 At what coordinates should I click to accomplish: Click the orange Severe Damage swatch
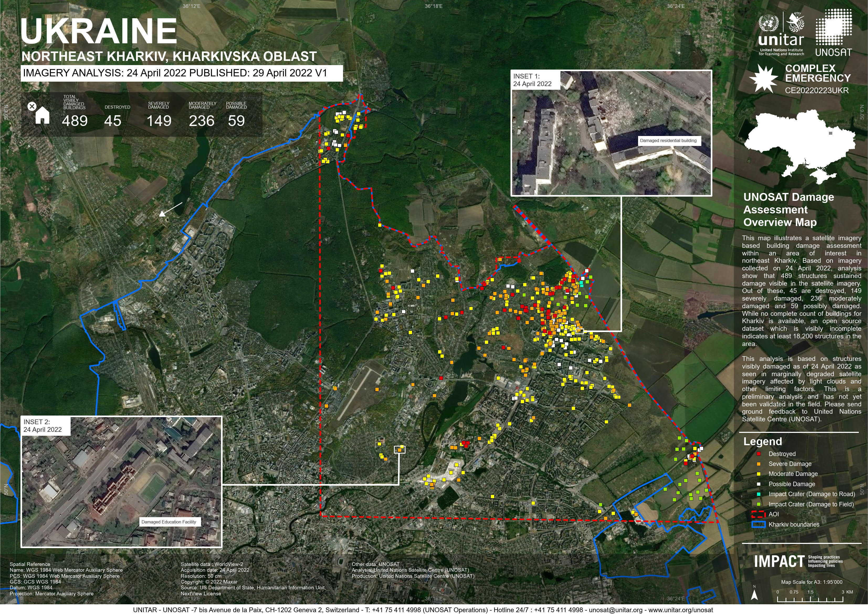pyautogui.click(x=759, y=464)
